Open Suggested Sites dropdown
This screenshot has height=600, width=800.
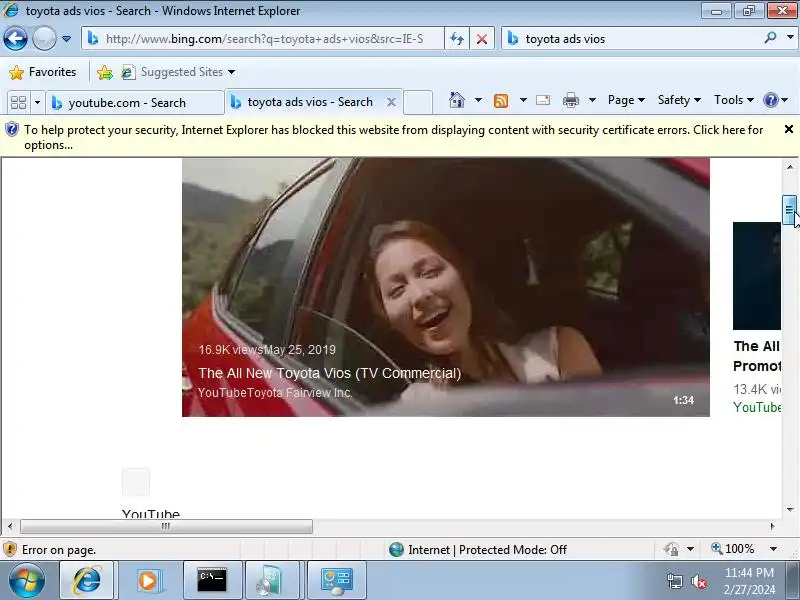[179, 72]
